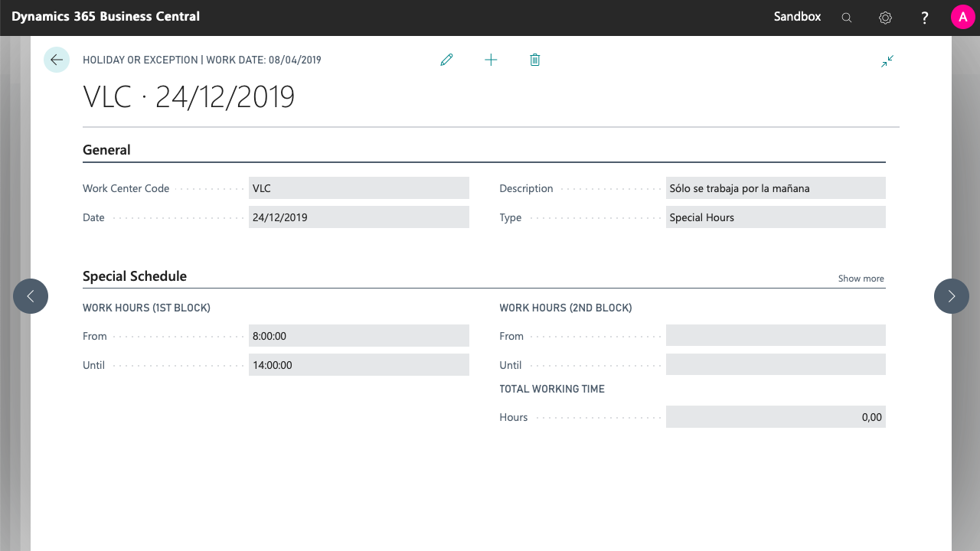Click the Type field showing Special Hours
This screenshot has width=980, height=551.
pos(775,217)
